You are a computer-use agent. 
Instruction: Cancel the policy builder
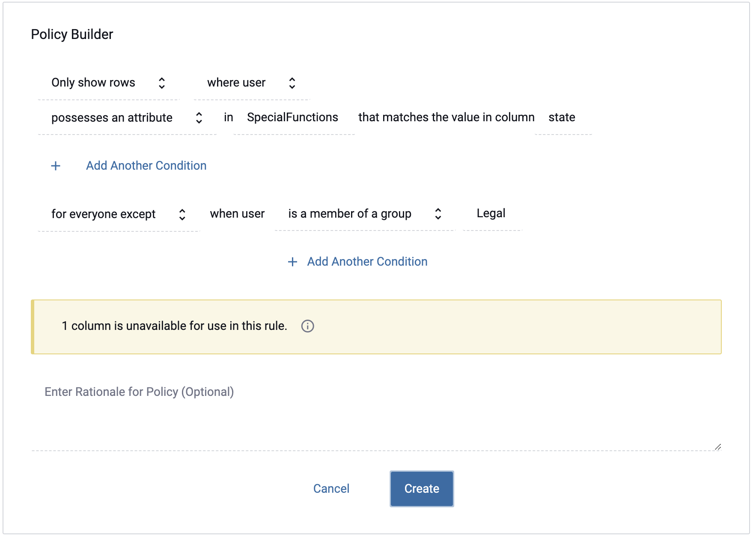pyautogui.click(x=331, y=489)
